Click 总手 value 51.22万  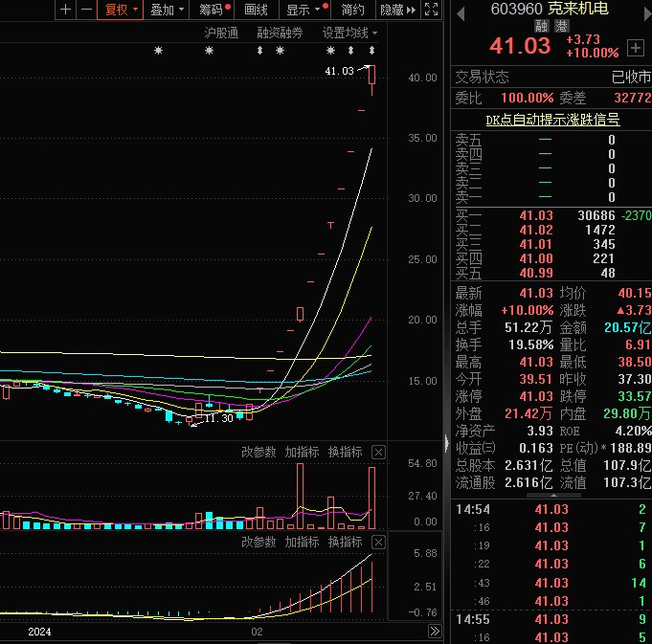[x=528, y=327]
